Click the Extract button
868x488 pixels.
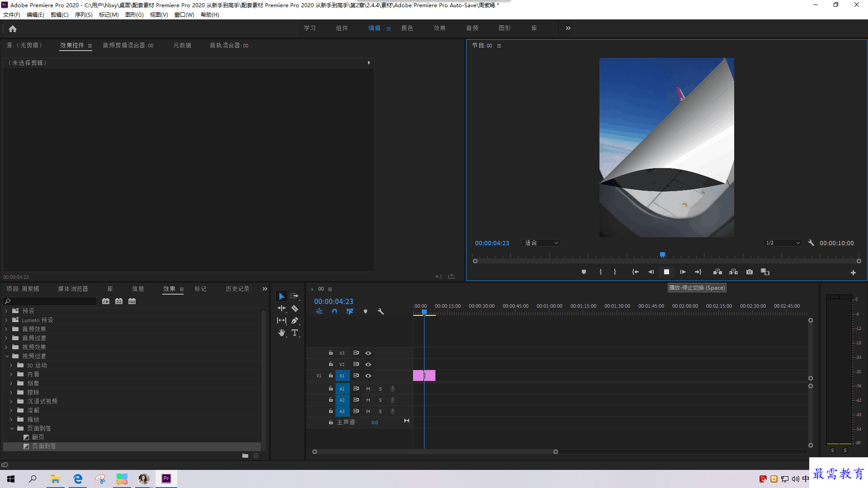733,272
